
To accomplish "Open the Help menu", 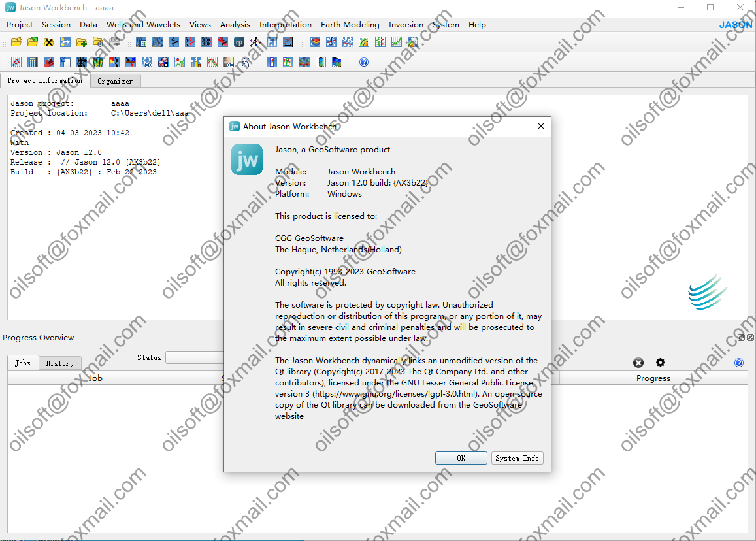I will 477,25.
